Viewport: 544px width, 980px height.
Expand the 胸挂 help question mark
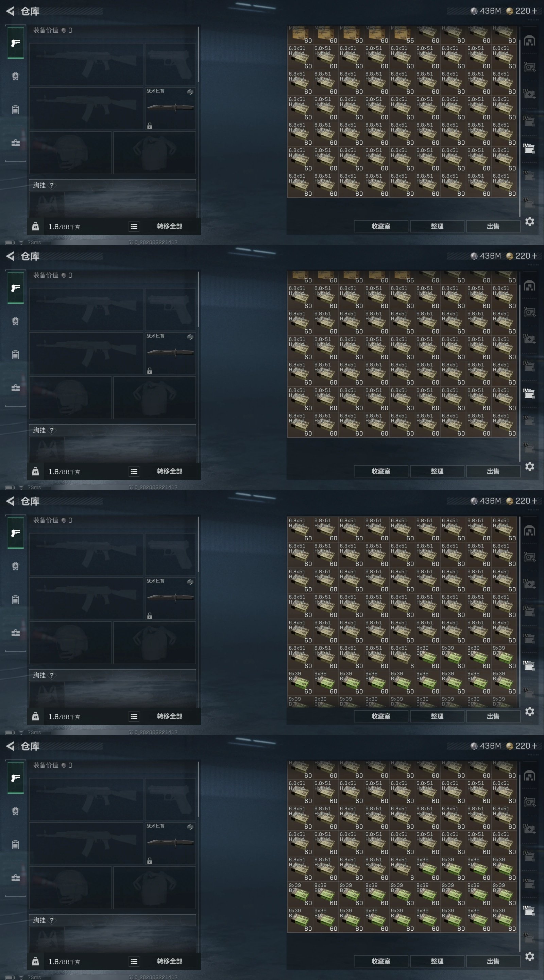pyautogui.click(x=52, y=185)
